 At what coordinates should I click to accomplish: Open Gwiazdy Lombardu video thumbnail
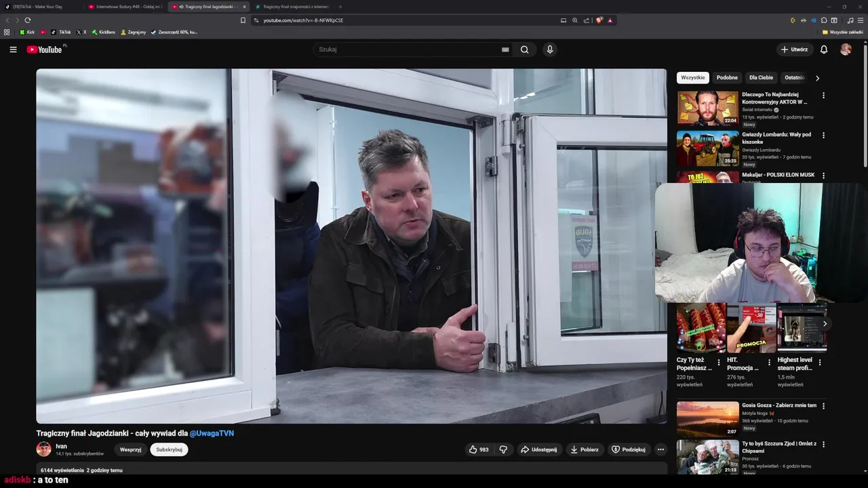pos(707,148)
